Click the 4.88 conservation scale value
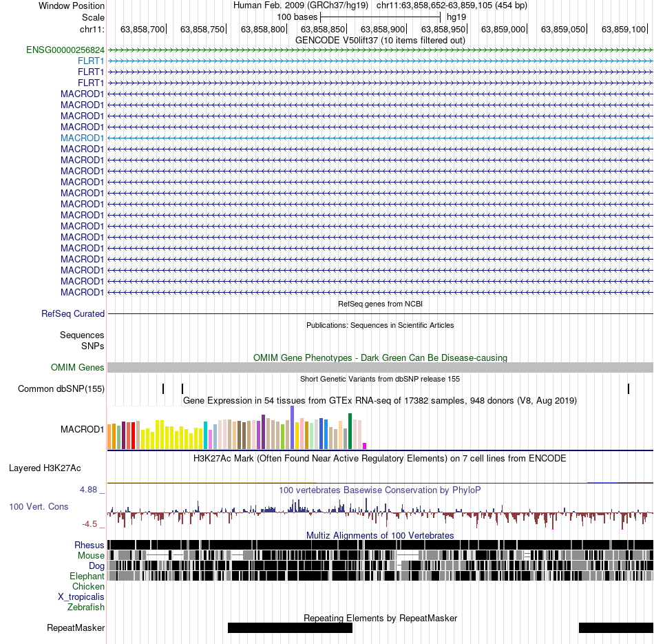This screenshot has height=644, width=654. point(88,490)
